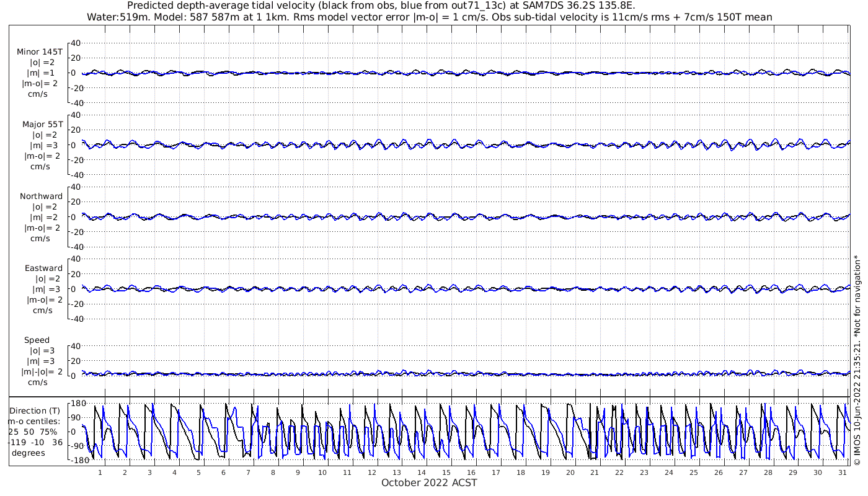Click '|m-o|= 2' under Minor 145T
The width and height of the screenshot is (868, 496).
(x=40, y=84)
